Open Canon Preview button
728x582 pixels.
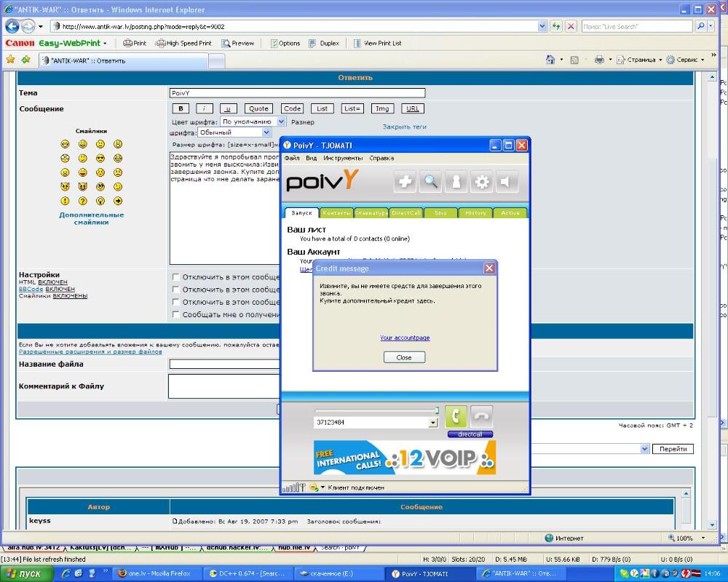pos(238,43)
